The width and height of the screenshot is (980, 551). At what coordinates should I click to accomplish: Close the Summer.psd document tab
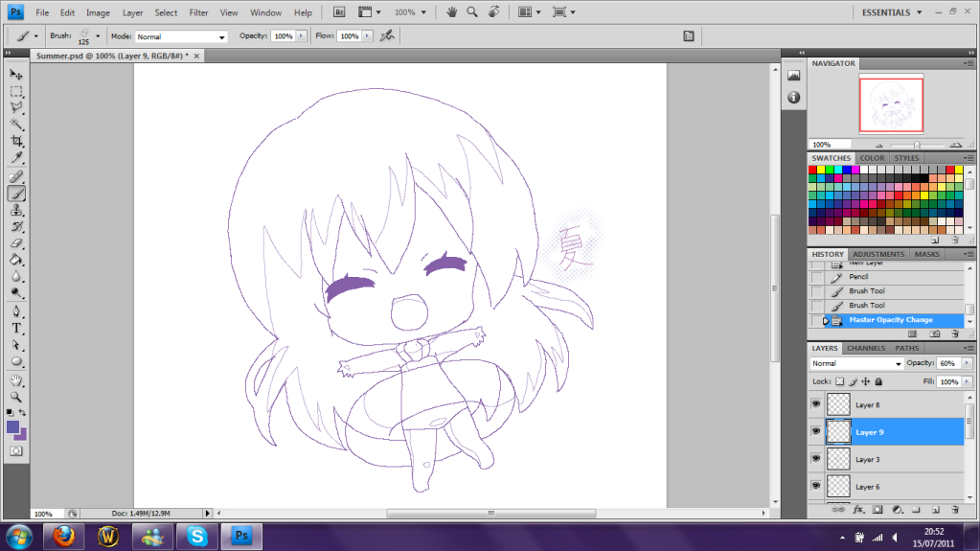pos(196,57)
